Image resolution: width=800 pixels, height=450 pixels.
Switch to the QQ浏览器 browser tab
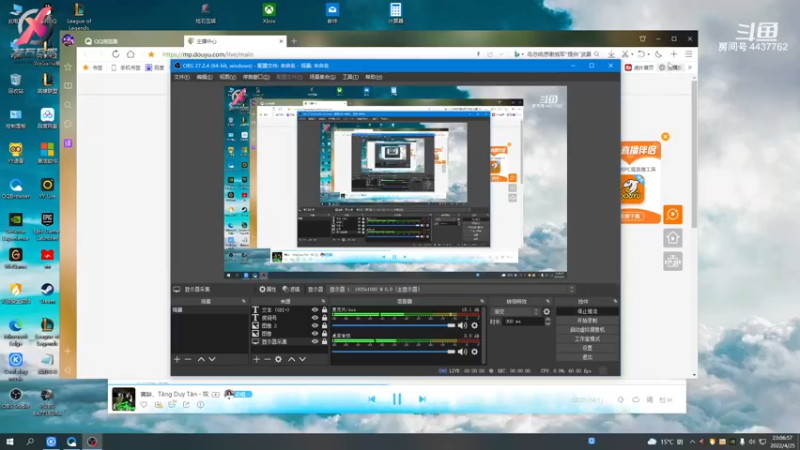point(130,41)
